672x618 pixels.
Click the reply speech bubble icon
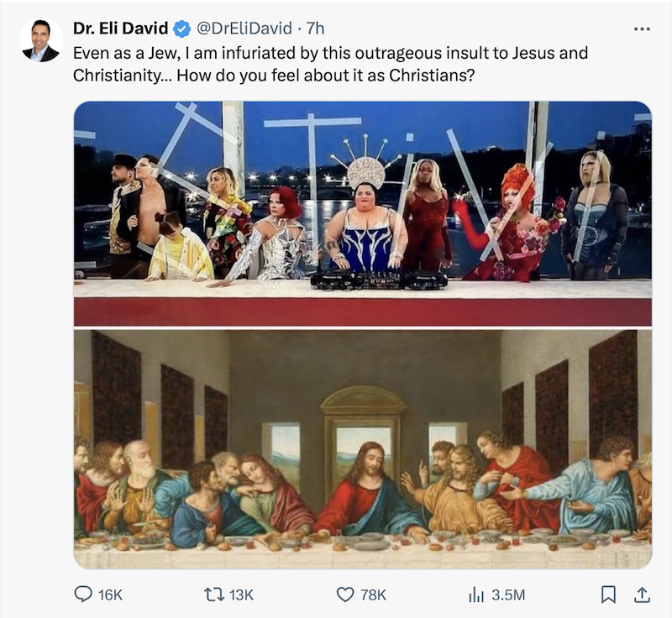83,594
